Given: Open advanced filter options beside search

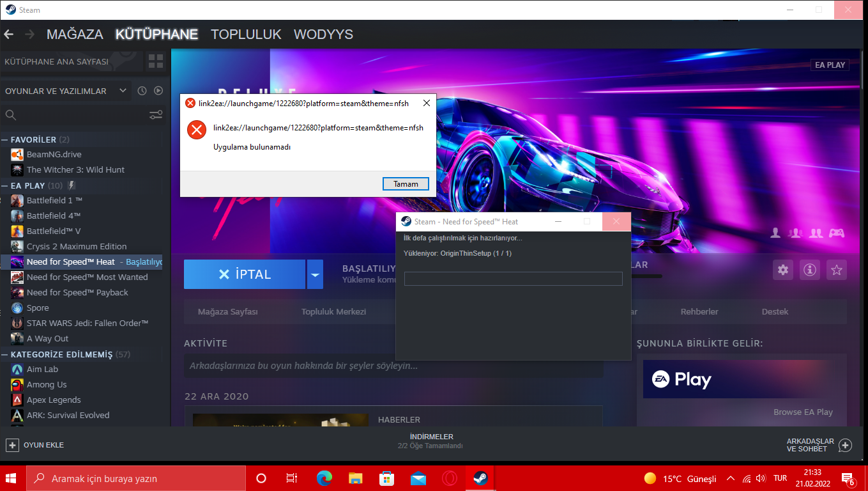Looking at the screenshot, I should 156,115.
